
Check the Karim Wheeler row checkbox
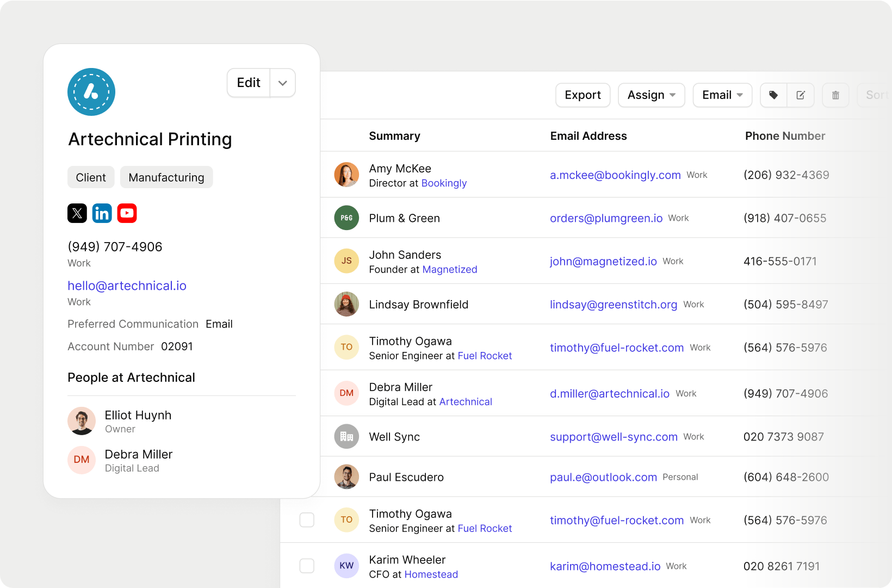pyautogui.click(x=307, y=566)
